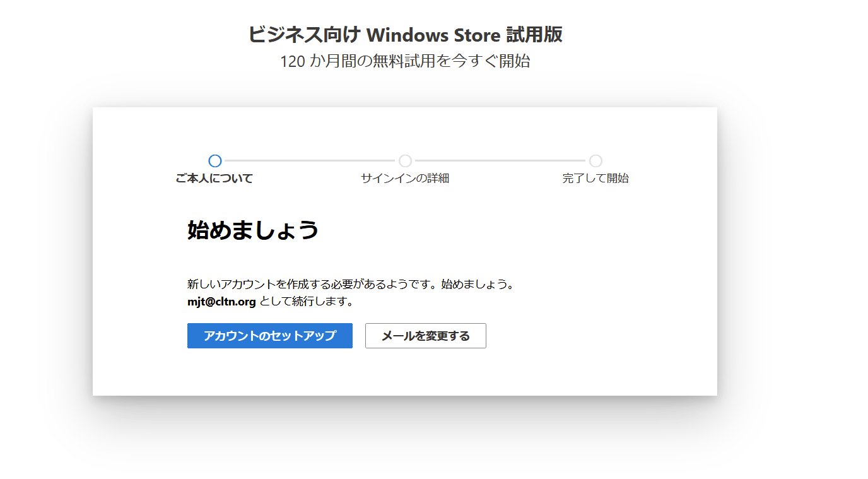Select the ご本人について step circle
This screenshot has width=868, height=479.
pos(215,161)
